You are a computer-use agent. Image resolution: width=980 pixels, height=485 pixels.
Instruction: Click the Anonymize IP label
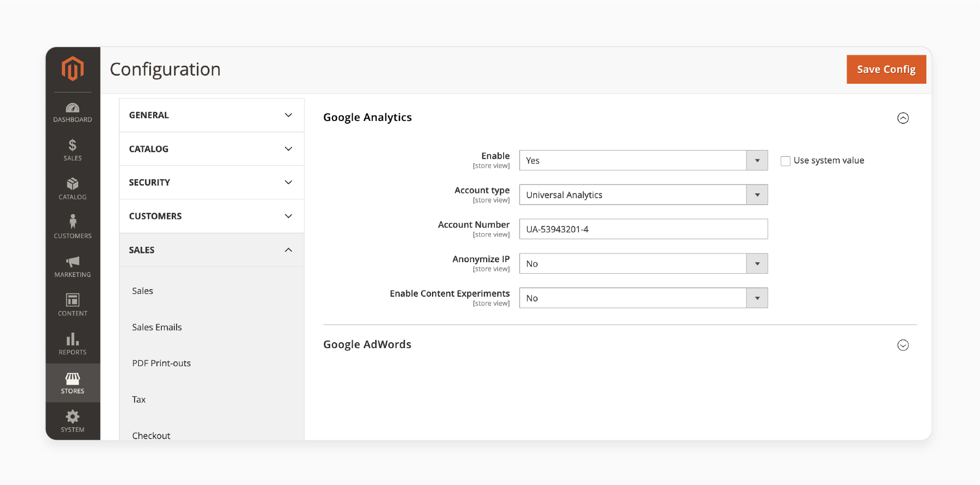[481, 259]
